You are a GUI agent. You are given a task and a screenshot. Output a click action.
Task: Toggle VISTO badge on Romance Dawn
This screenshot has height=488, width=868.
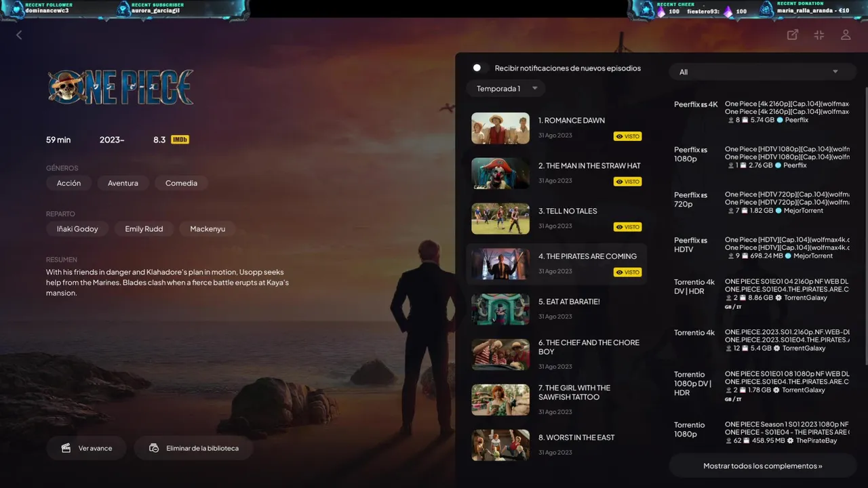(x=627, y=136)
